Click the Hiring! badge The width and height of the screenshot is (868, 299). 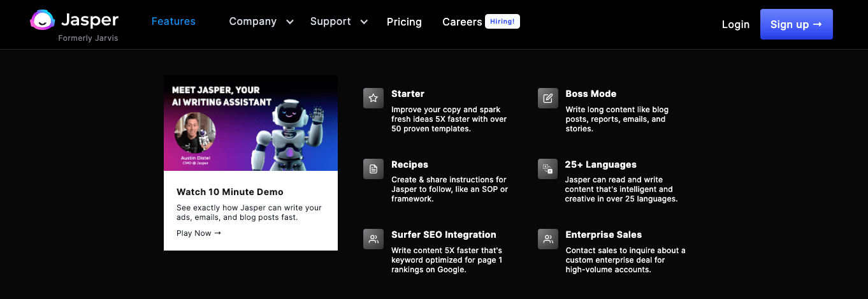tap(502, 22)
